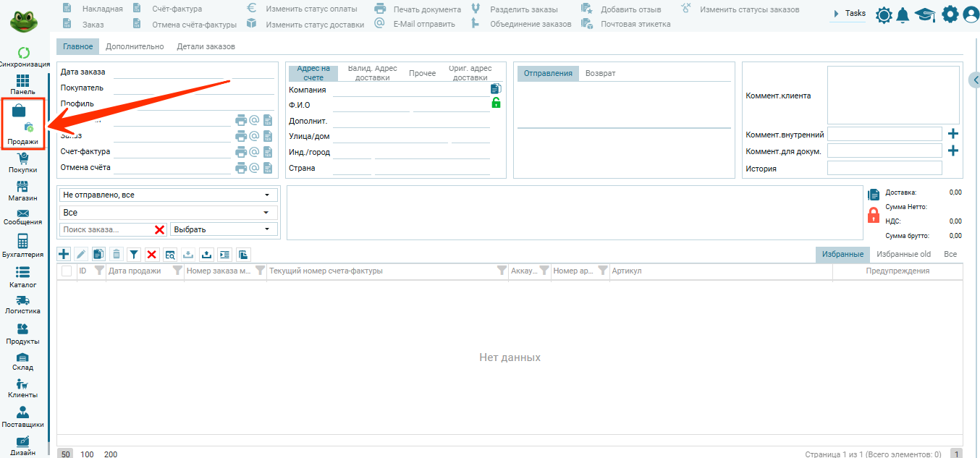Screen dimensions: 980x458
Task: Switch to the Дополнительно tab
Action: [135, 46]
